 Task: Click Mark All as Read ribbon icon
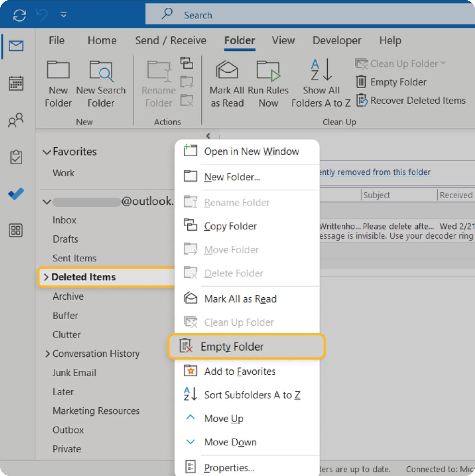(x=227, y=70)
